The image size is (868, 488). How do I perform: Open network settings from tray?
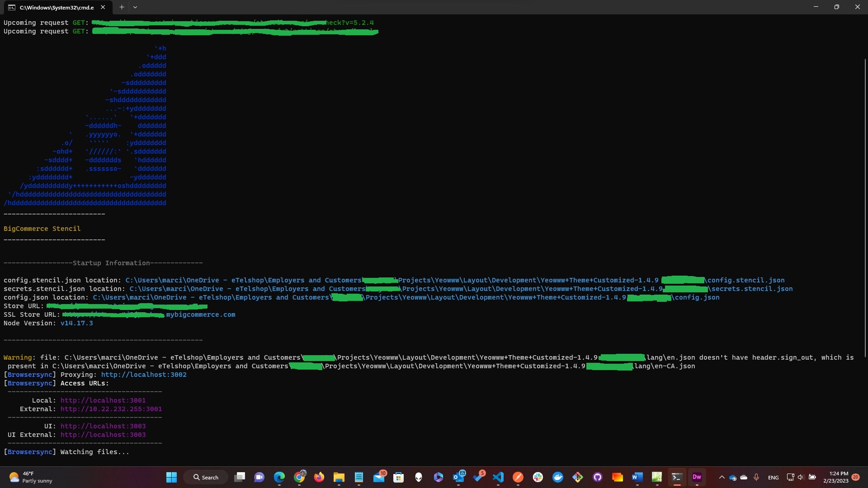790,477
